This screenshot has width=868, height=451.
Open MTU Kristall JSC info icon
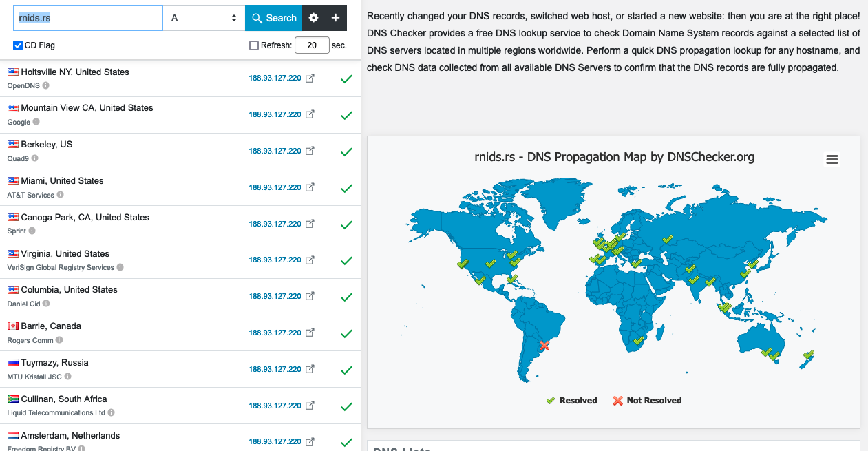pos(67,377)
